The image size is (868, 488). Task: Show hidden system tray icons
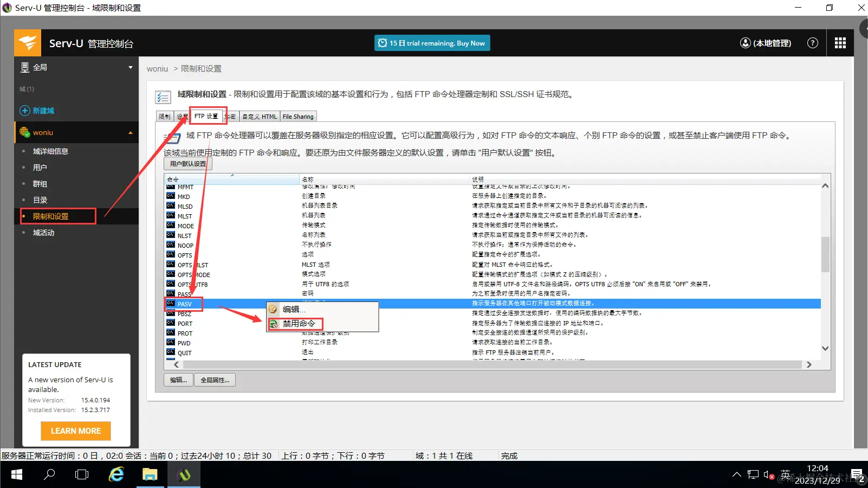pos(736,475)
